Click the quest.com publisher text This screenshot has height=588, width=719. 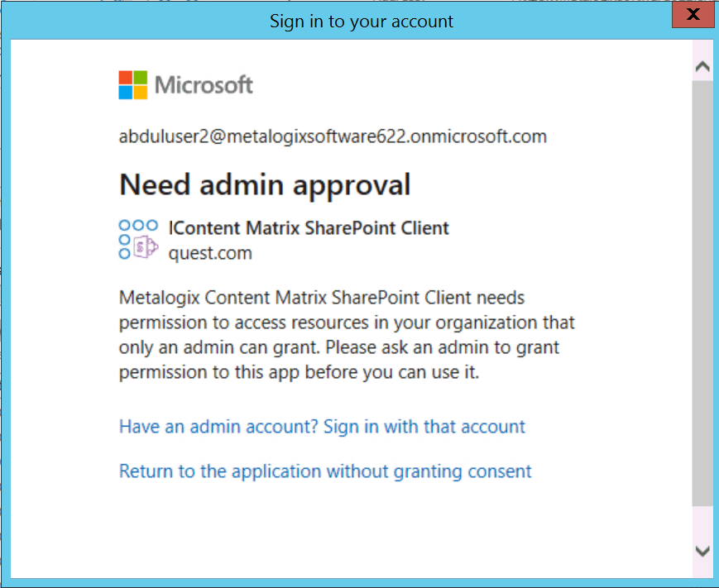[x=210, y=253]
